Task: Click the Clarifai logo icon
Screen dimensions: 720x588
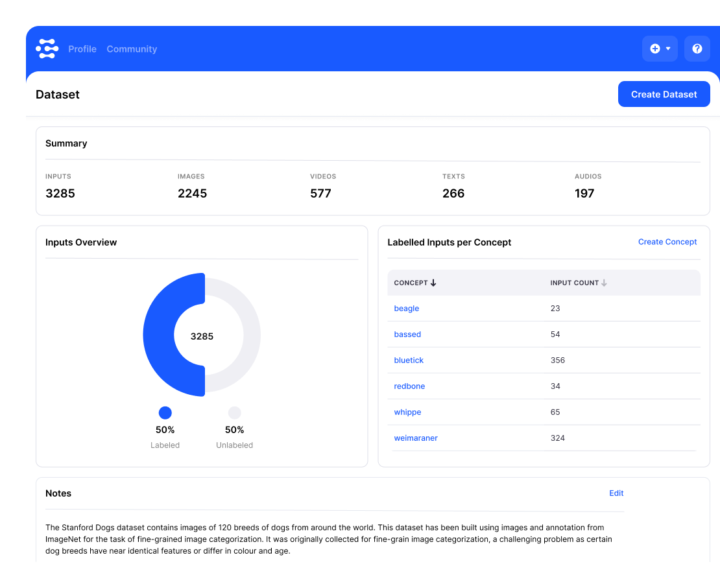Action: coord(47,49)
